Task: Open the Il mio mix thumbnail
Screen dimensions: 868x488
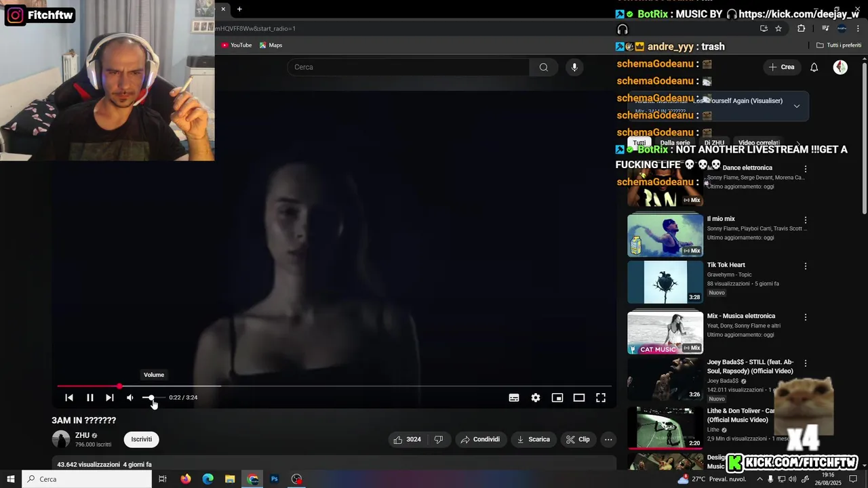Action: pos(665,235)
